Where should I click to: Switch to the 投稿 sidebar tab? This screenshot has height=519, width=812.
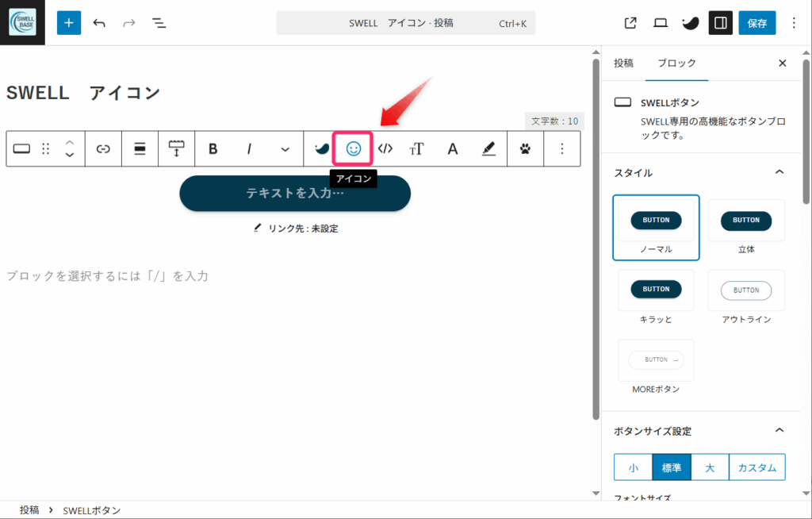pos(623,63)
